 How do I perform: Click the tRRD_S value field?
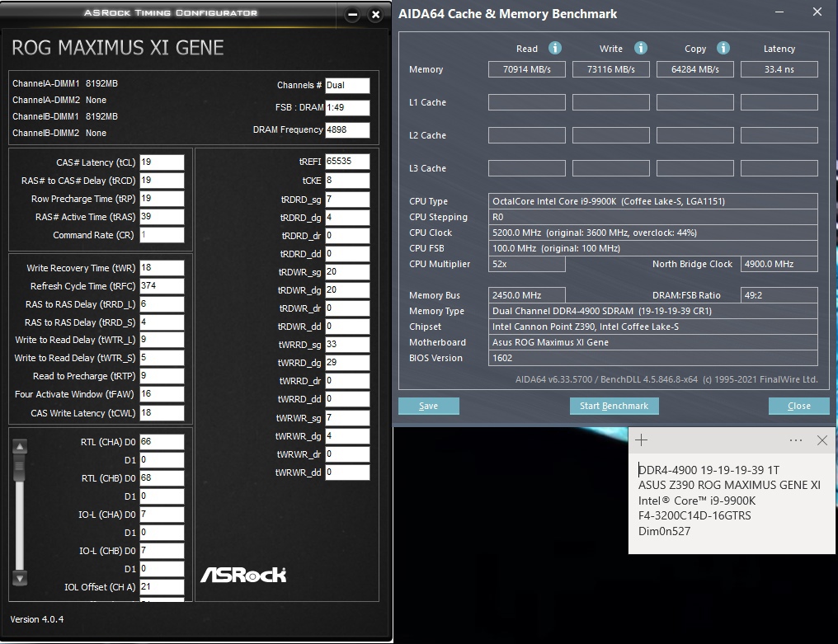pyautogui.click(x=162, y=322)
